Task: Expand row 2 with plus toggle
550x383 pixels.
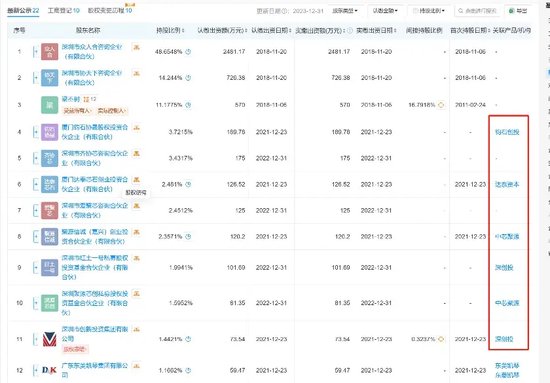Action: tap(35, 78)
